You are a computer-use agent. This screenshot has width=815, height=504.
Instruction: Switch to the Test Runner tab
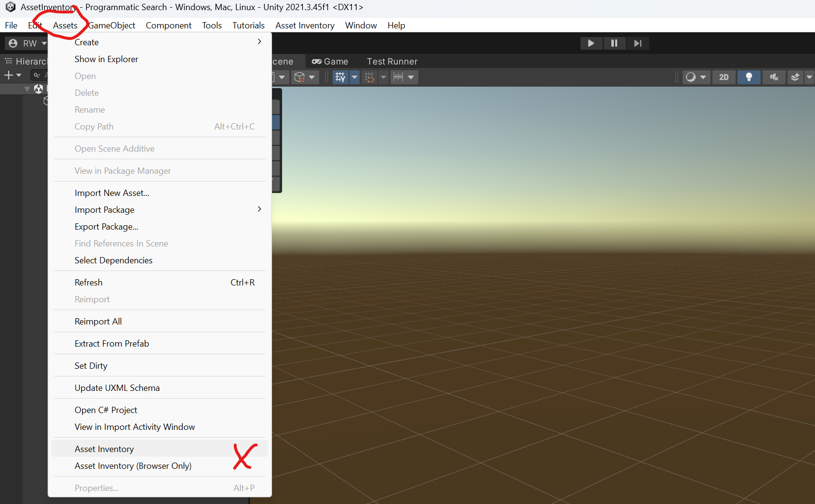tap(392, 62)
